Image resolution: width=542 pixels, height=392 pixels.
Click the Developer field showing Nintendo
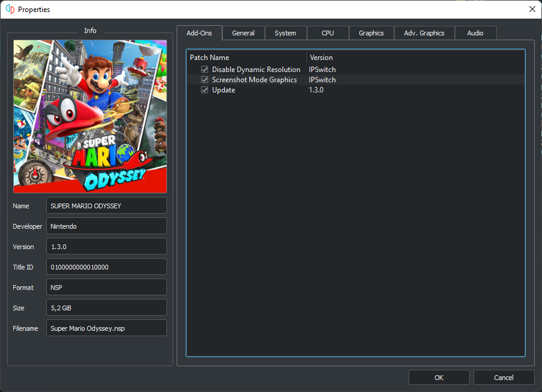point(106,226)
